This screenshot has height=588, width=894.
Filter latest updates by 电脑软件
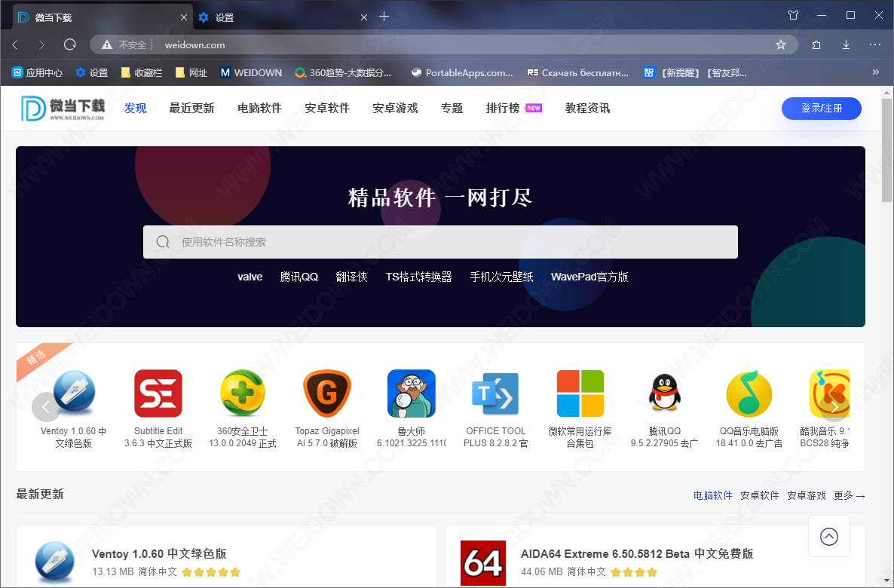tap(712, 495)
